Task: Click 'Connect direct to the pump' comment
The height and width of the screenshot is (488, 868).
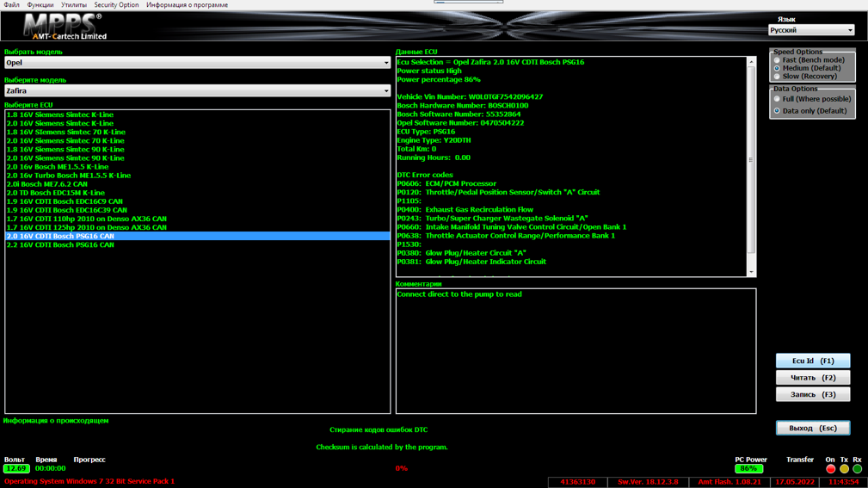Action: click(x=459, y=294)
